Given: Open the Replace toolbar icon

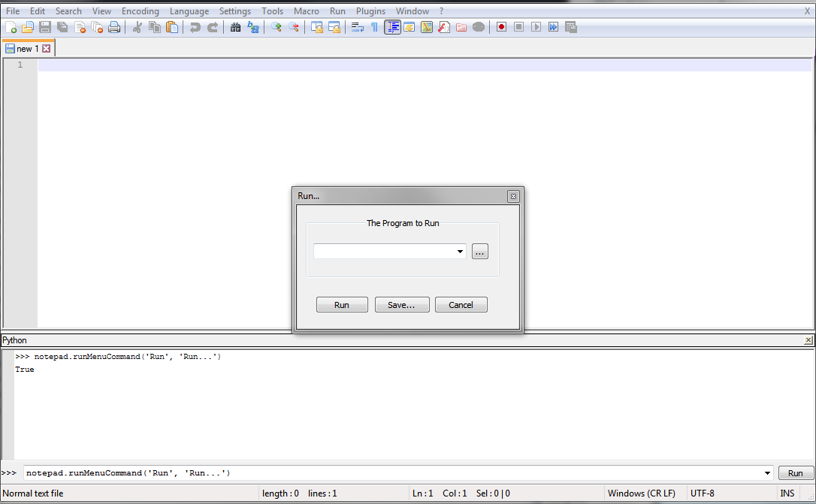Looking at the screenshot, I should (x=253, y=28).
